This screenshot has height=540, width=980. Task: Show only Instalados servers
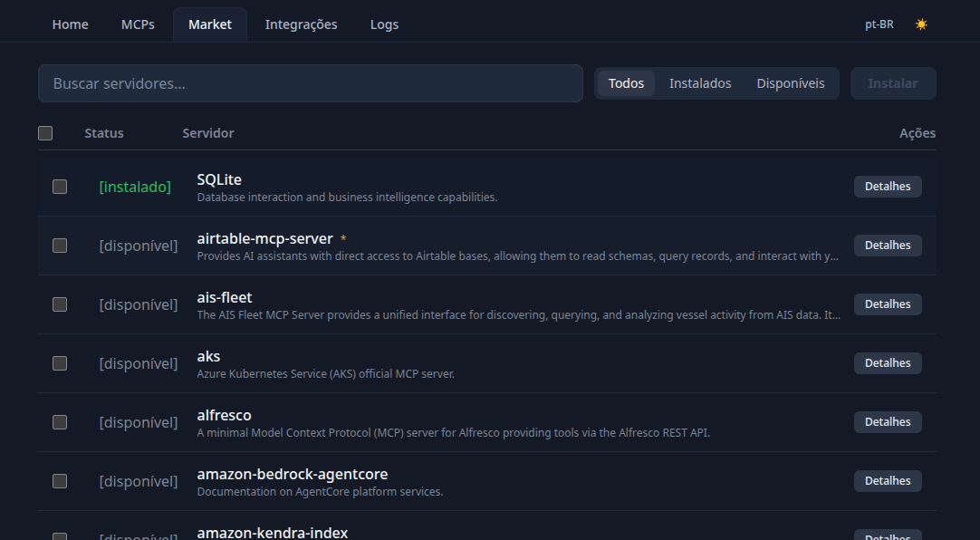(x=700, y=83)
